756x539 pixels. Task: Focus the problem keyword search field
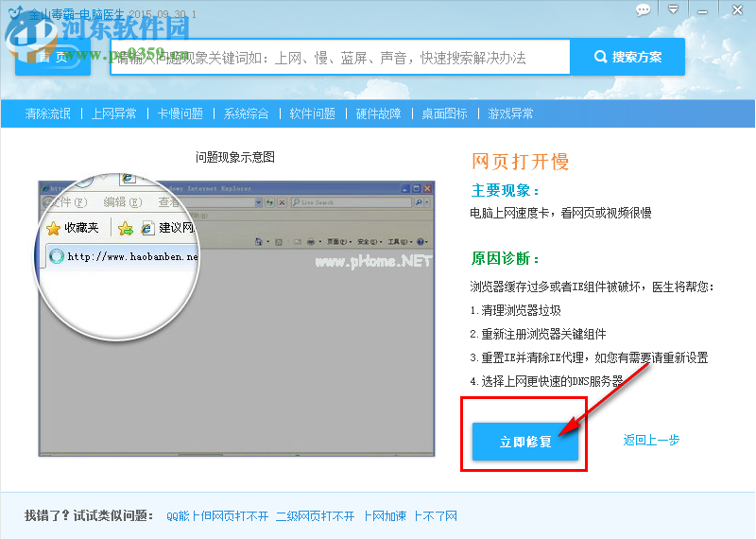340,58
